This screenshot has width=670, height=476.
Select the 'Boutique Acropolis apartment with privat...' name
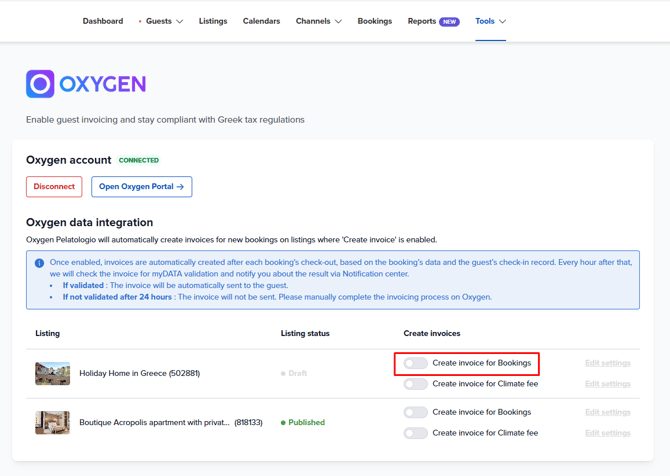[155, 423]
